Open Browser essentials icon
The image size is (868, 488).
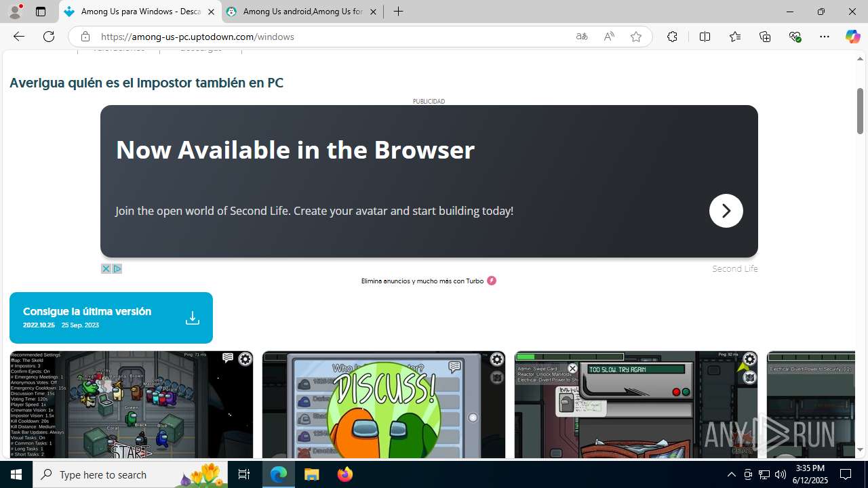coord(795,37)
